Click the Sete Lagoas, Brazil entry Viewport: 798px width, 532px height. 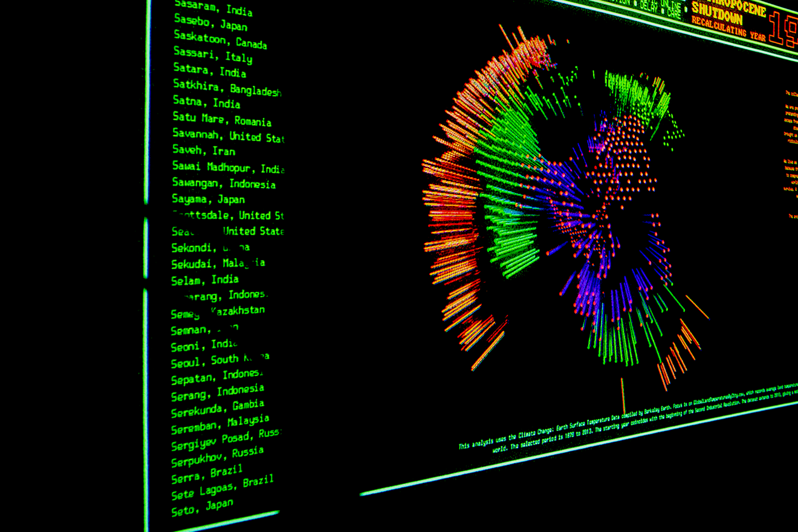pyautogui.click(x=222, y=487)
